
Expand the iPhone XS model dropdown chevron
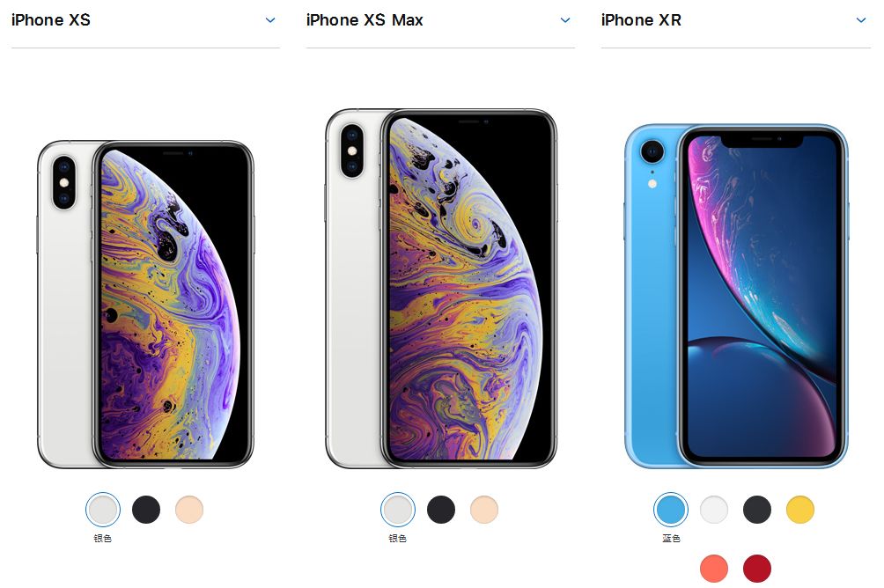click(x=270, y=20)
